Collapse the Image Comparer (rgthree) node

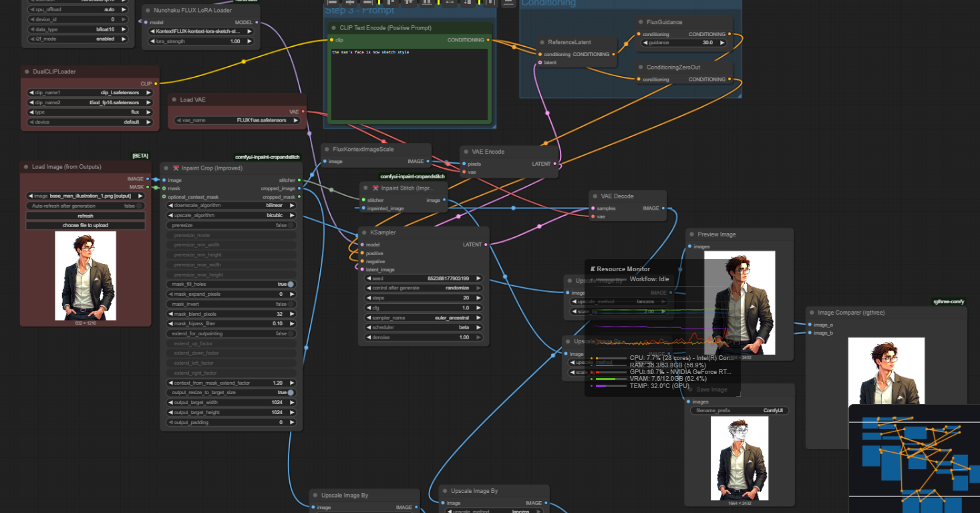tap(812, 312)
